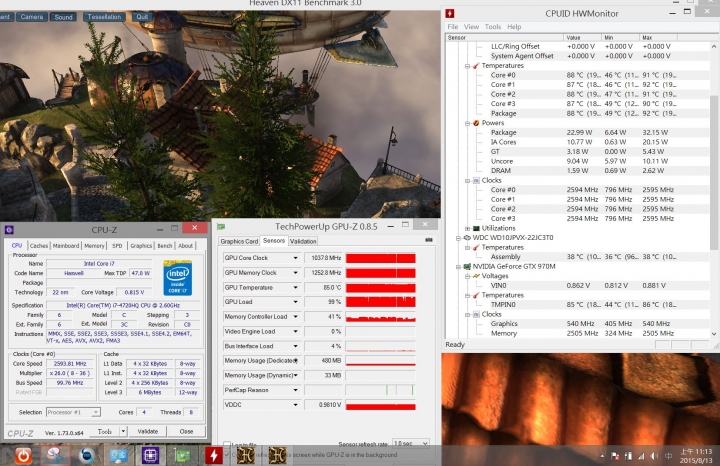
Task: Click the GPU-Z screenshot camera icon
Action: pos(428,240)
